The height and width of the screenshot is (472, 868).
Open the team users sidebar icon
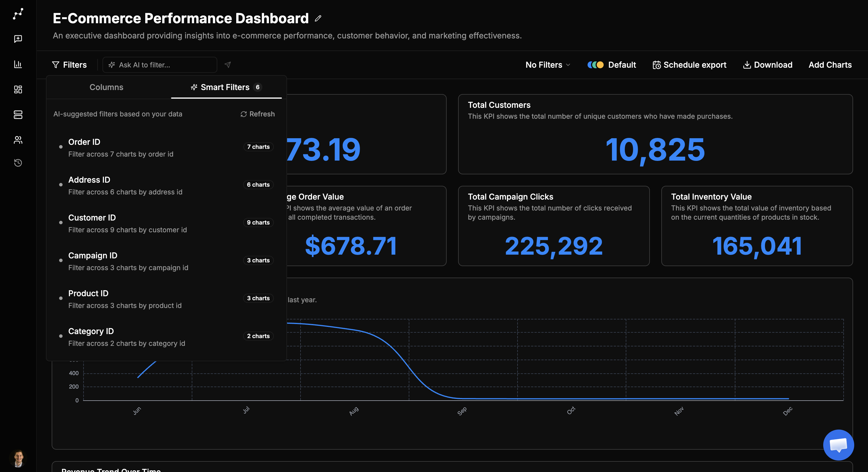coord(18,140)
